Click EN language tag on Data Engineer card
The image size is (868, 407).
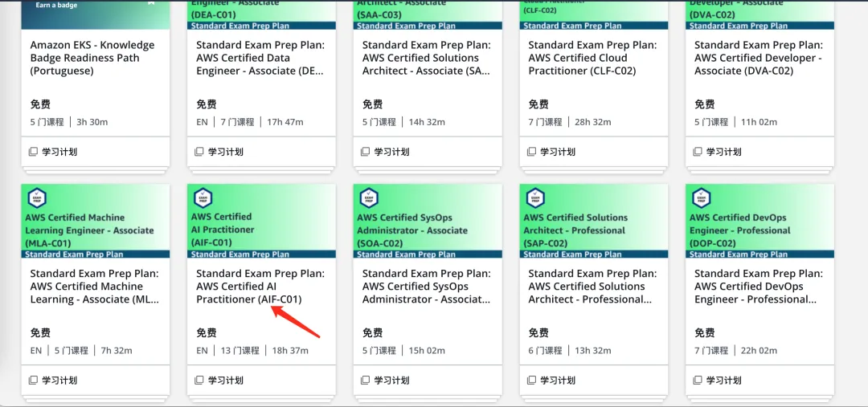pos(202,122)
